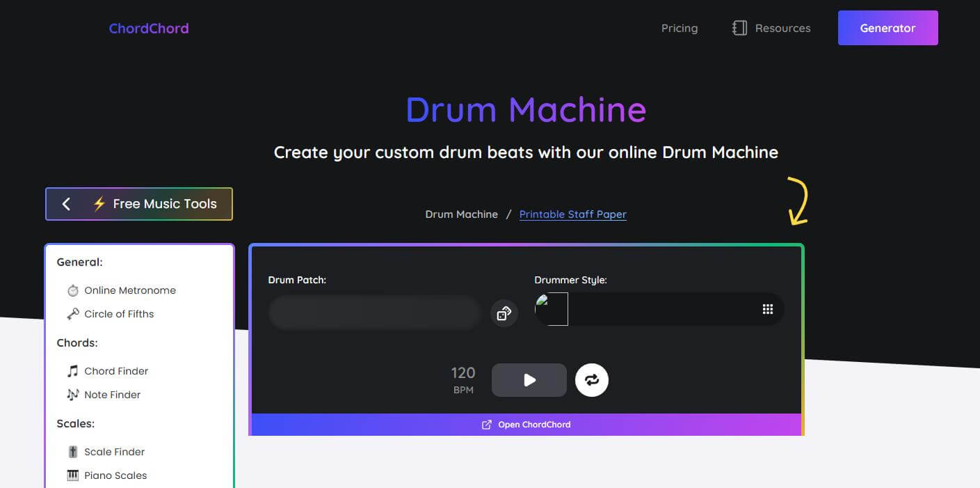Open the Pricing page

pos(679,28)
